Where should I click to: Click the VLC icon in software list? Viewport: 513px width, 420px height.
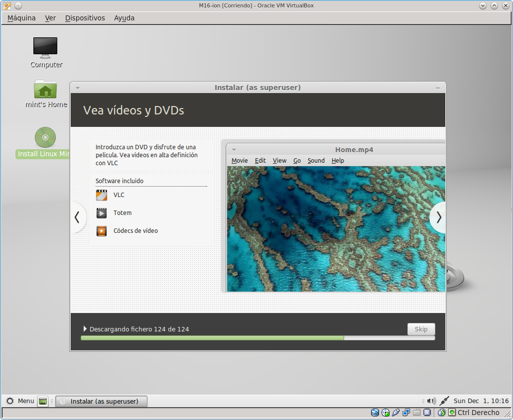(x=102, y=195)
